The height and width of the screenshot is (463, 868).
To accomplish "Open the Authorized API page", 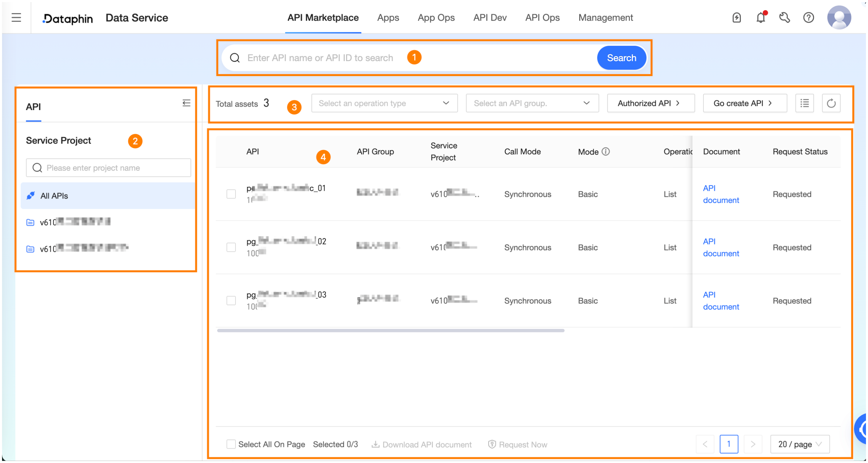I will [651, 104].
